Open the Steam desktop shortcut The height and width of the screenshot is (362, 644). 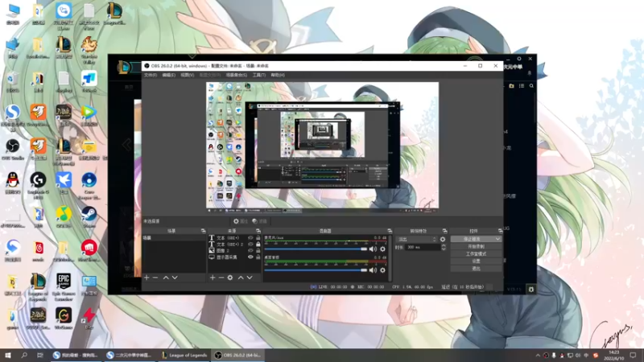click(x=89, y=217)
